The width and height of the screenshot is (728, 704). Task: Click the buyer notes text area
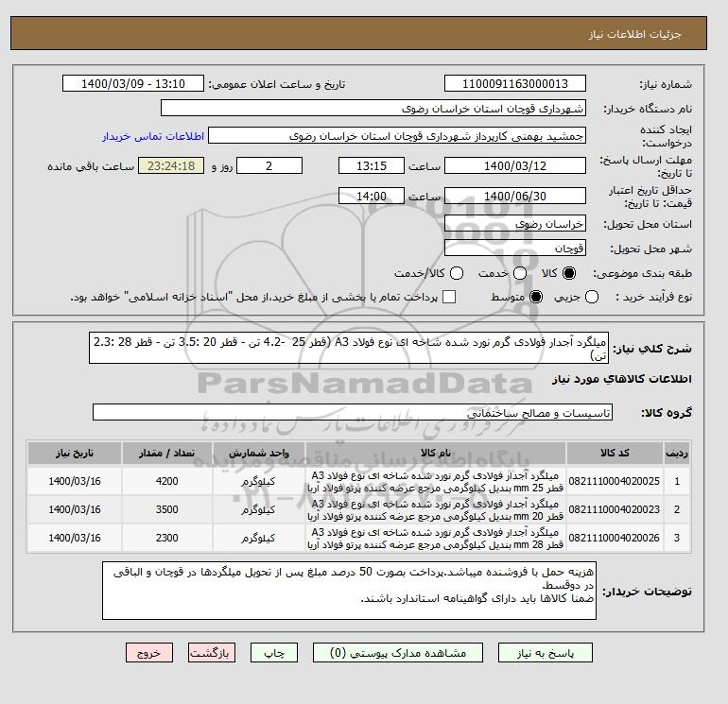click(x=349, y=591)
